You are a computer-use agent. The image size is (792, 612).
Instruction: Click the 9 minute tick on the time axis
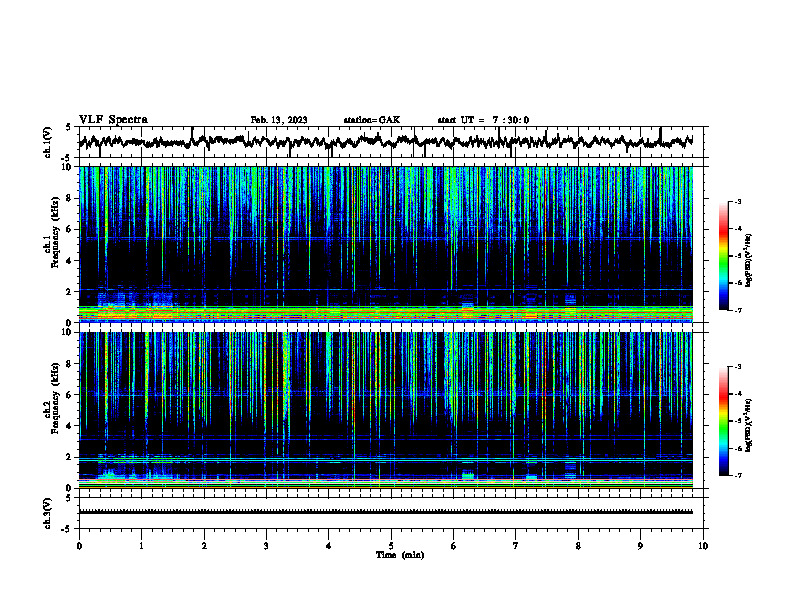point(640,546)
